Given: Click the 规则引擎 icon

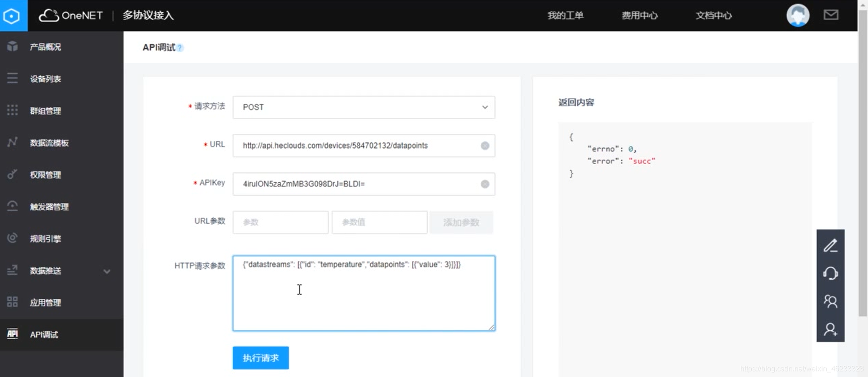Looking at the screenshot, I should (12, 238).
